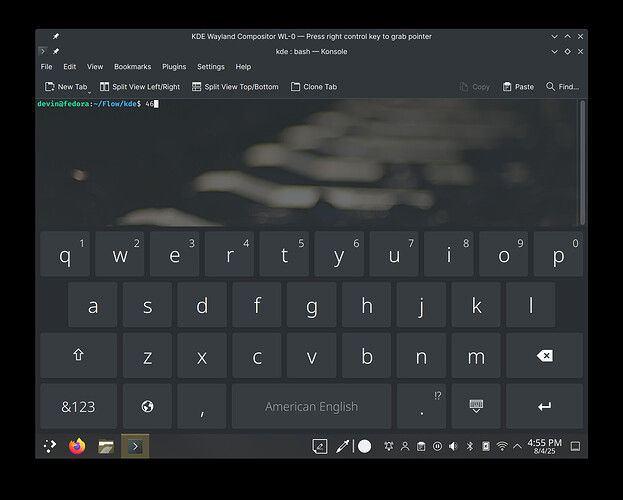Open the volume control in the system tray
The height and width of the screenshot is (500, 623).
click(453, 446)
